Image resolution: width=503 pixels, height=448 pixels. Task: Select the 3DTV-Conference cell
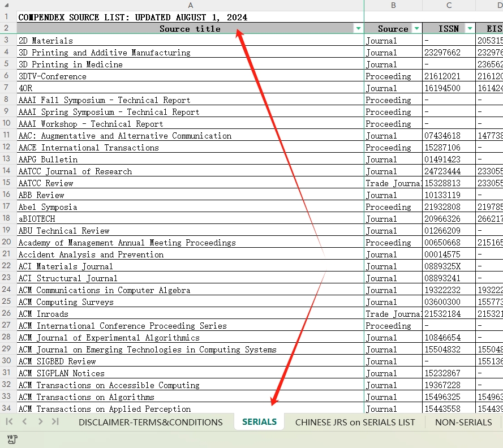point(190,76)
